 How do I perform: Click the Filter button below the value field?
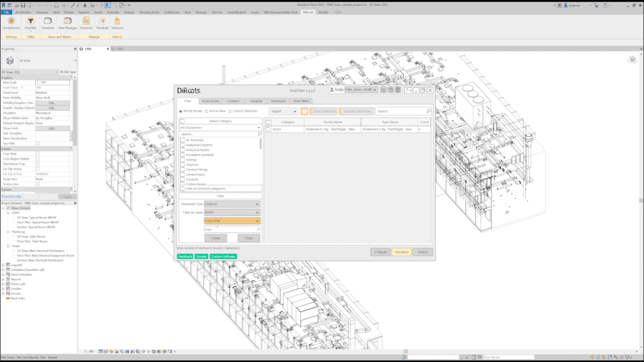tap(249, 238)
